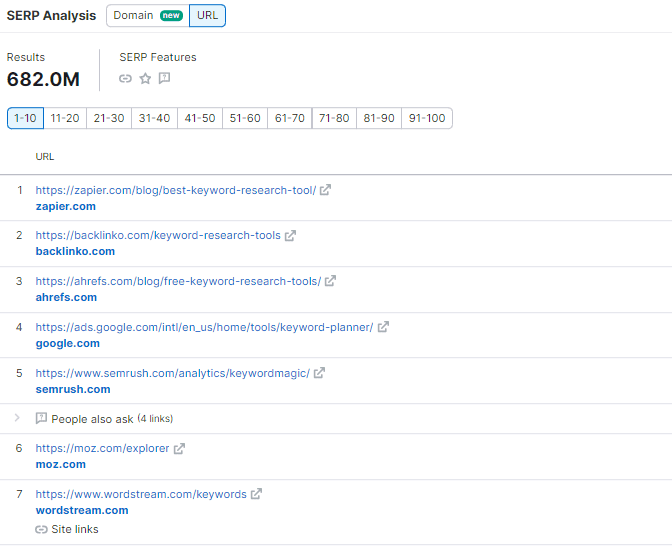Viewport: 672px width, 548px height.
Task: Open external link icon for semrush.com URL
Action: 319,373
